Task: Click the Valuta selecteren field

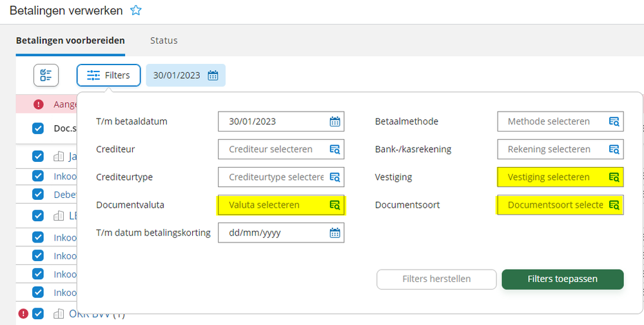Action: pyautogui.click(x=281, y=204)
